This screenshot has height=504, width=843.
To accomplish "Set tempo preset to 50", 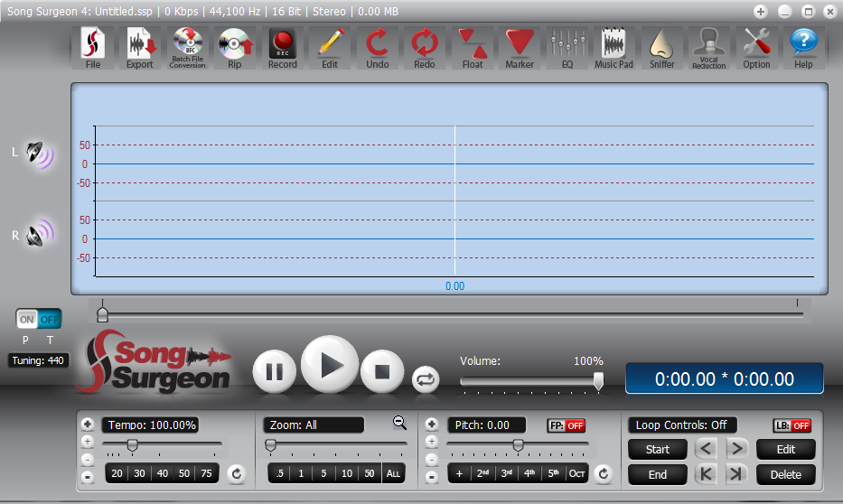I will pyautogui.click(x=184, y=473).
